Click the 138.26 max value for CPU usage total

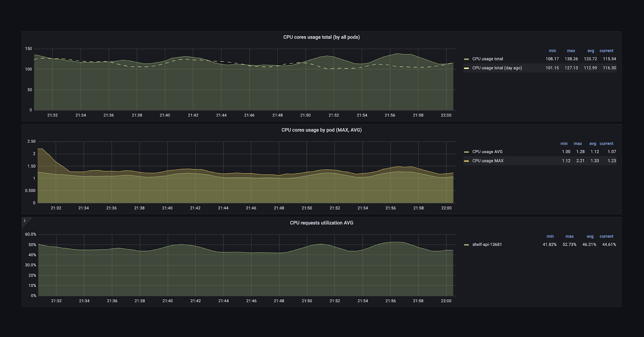tap(571, 59)
